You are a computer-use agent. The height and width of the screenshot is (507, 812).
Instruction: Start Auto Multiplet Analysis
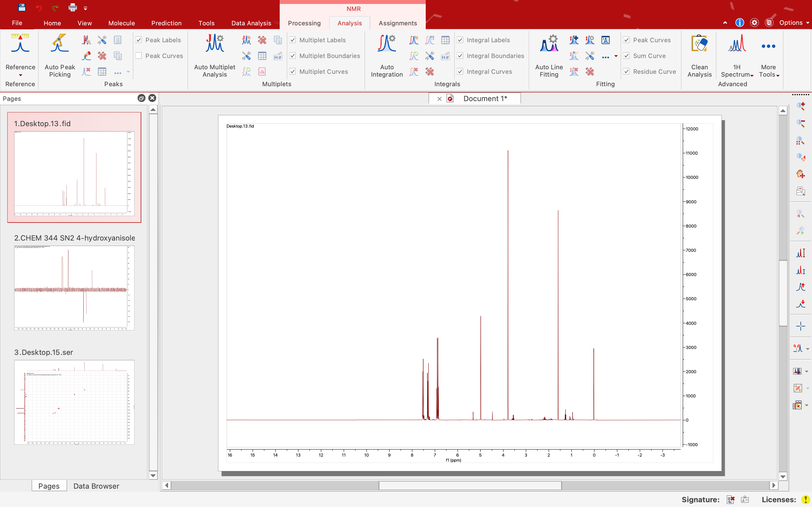(x=214, y=55)
